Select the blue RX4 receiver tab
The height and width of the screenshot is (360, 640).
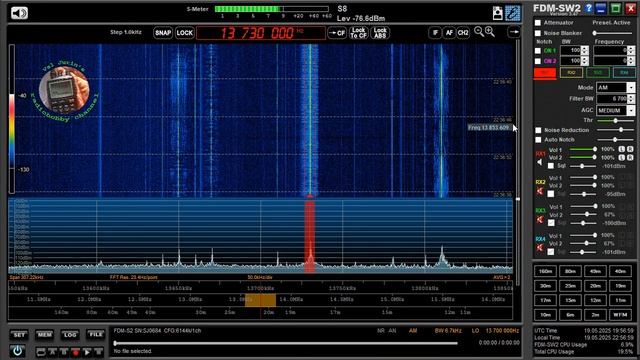[x=624, y=73]
